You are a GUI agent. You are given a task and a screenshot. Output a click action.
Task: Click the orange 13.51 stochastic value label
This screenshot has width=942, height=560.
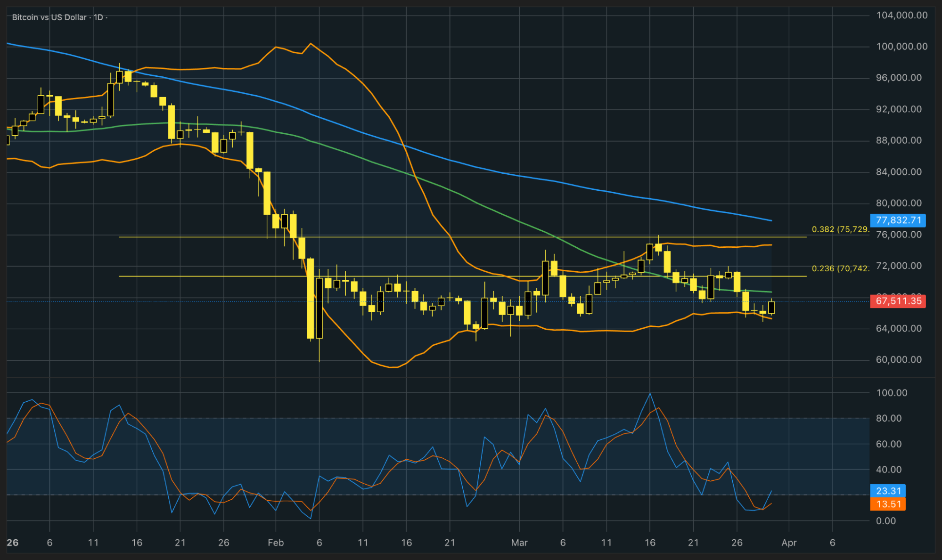click(888, 504)
